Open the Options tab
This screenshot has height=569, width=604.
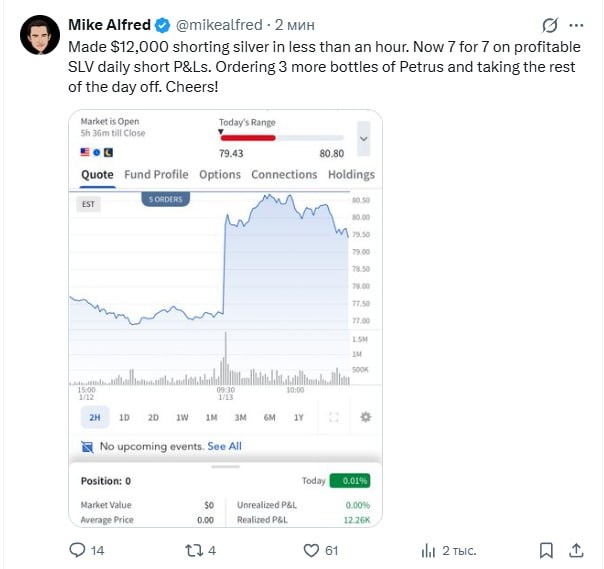220,174
